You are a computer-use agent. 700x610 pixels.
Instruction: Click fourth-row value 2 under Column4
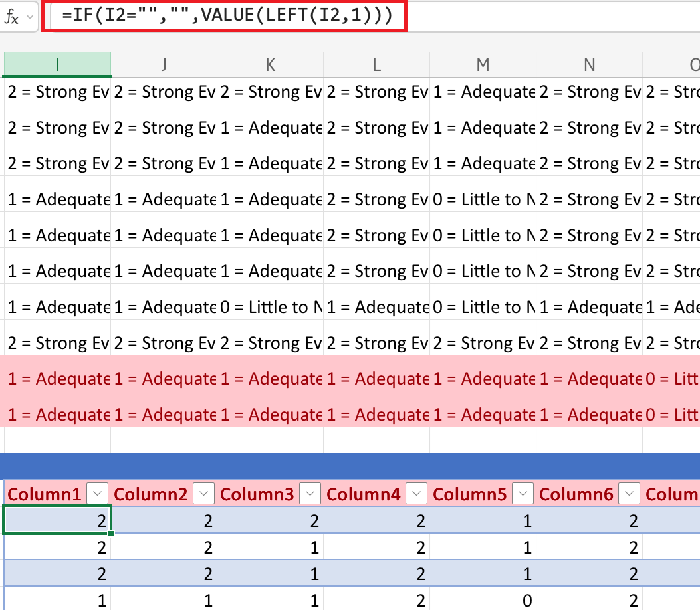click(376, 600)
